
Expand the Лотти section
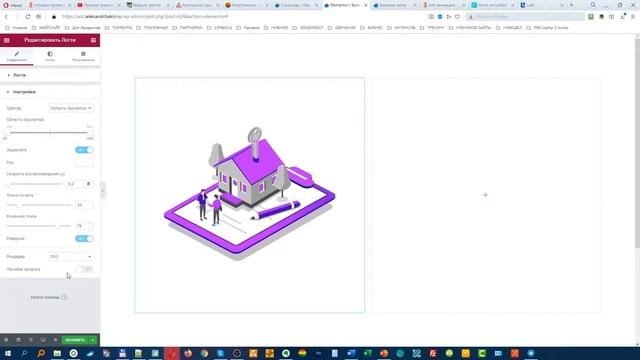click(x=50, y=75)
